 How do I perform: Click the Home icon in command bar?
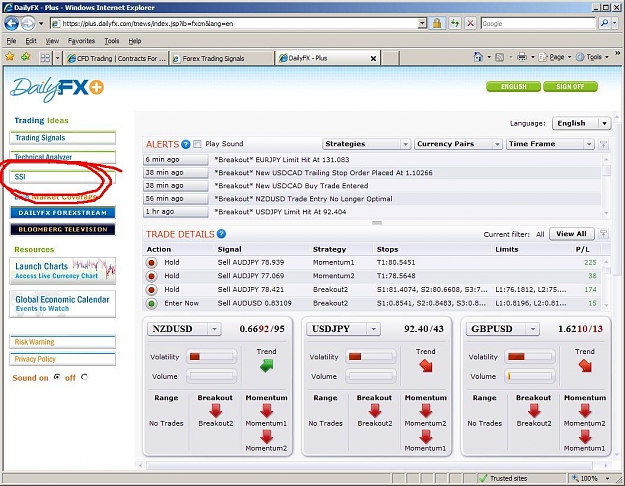pyautogui.click(x=478, y=57)
